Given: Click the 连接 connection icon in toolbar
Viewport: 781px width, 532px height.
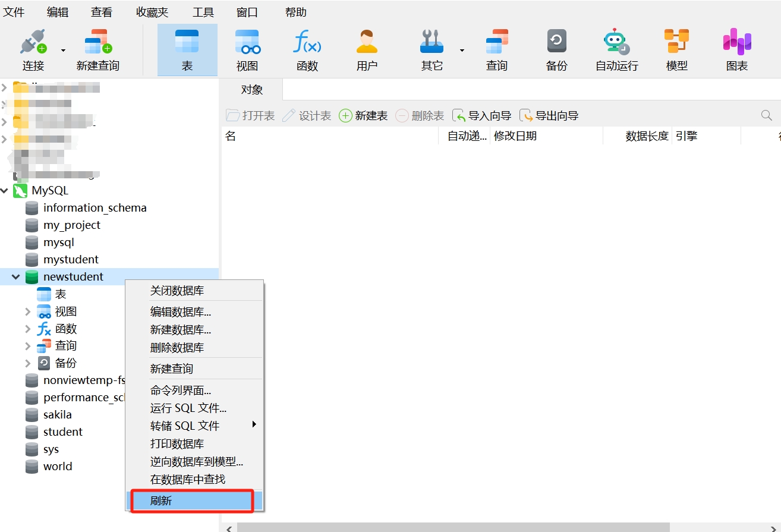Looking at the screenshot, I should click(33, 43).
